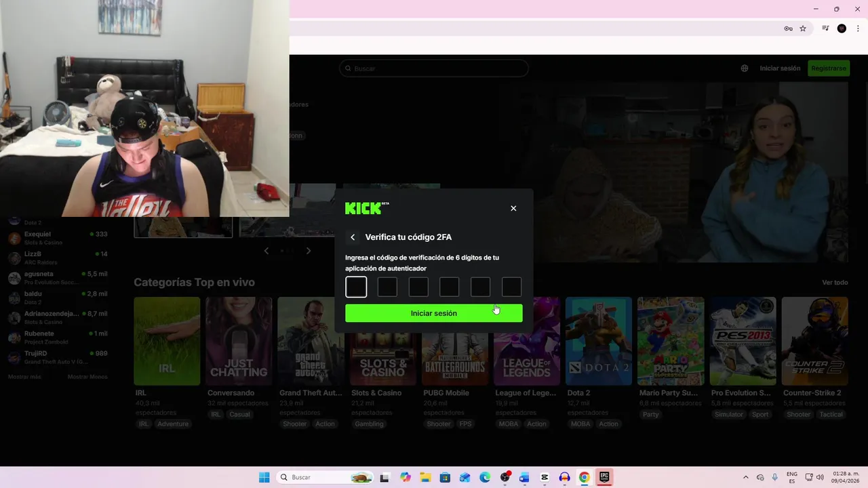
Task: Go to the next featured stream arrow
Action: click(309, 251)
